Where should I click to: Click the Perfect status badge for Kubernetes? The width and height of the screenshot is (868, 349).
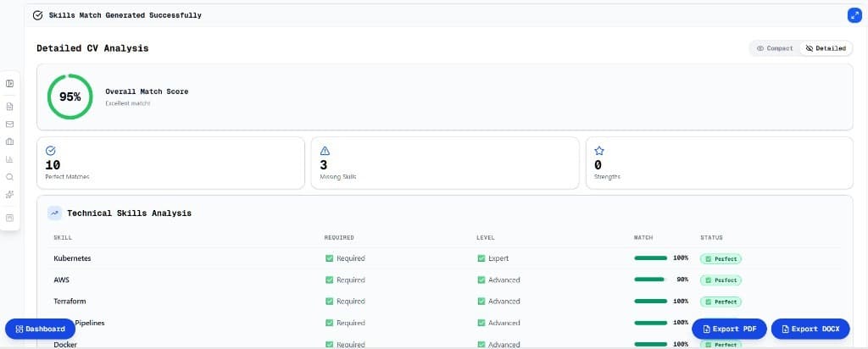pyautogui.click(x=721, y=259)
